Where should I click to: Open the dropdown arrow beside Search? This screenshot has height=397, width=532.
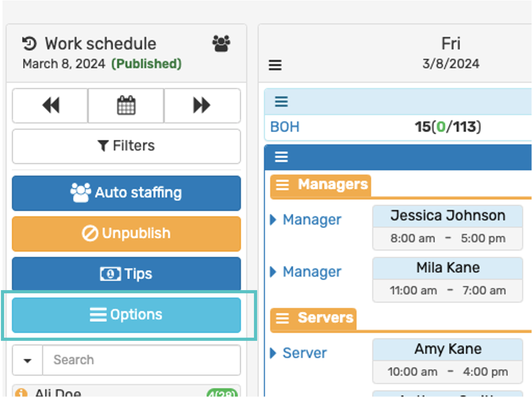tap(28, 360)
